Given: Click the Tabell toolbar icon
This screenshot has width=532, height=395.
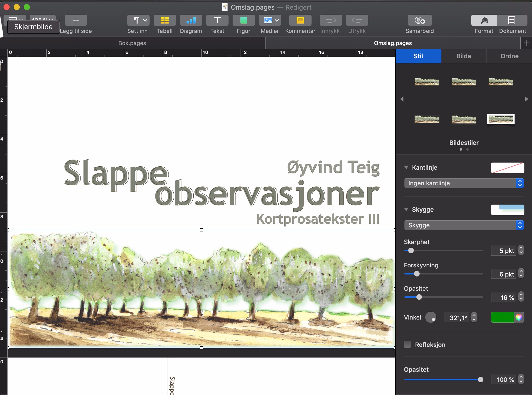Looking at the screenshot, I should (x=165, y=20).
